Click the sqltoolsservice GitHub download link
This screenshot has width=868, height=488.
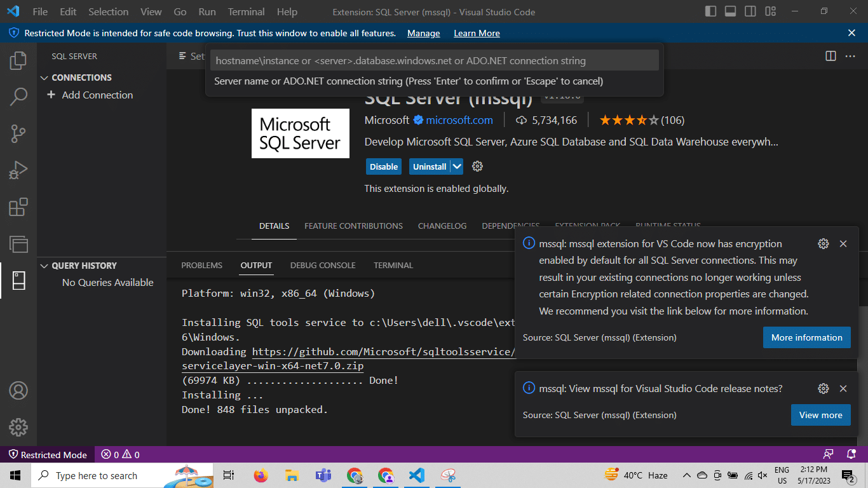point(383,351)
